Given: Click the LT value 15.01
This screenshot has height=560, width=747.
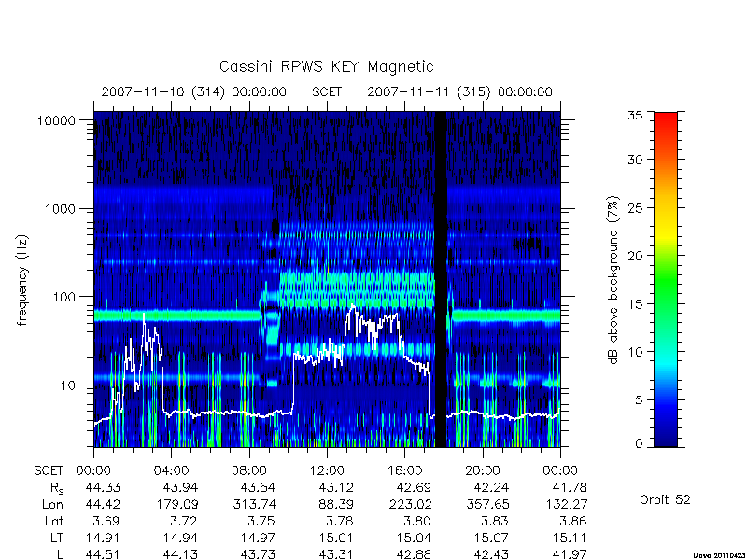Looking at the screenshot, I should coord(336,538).
